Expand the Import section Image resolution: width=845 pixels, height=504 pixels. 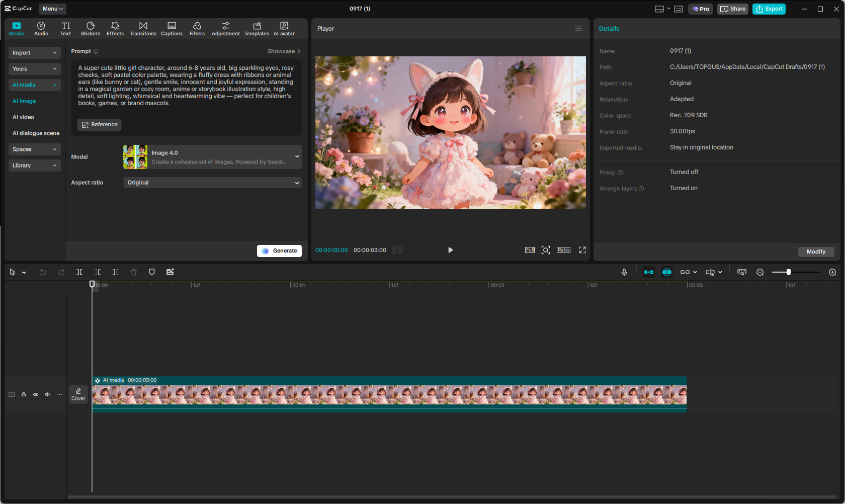pos(34,53)
